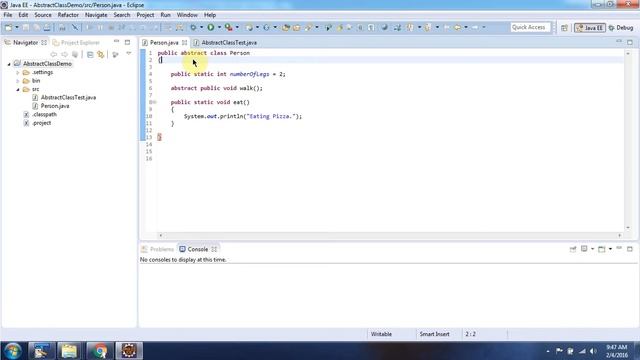640x360 pixels.
Task: Open the Project menu
Action: (145, 15)
